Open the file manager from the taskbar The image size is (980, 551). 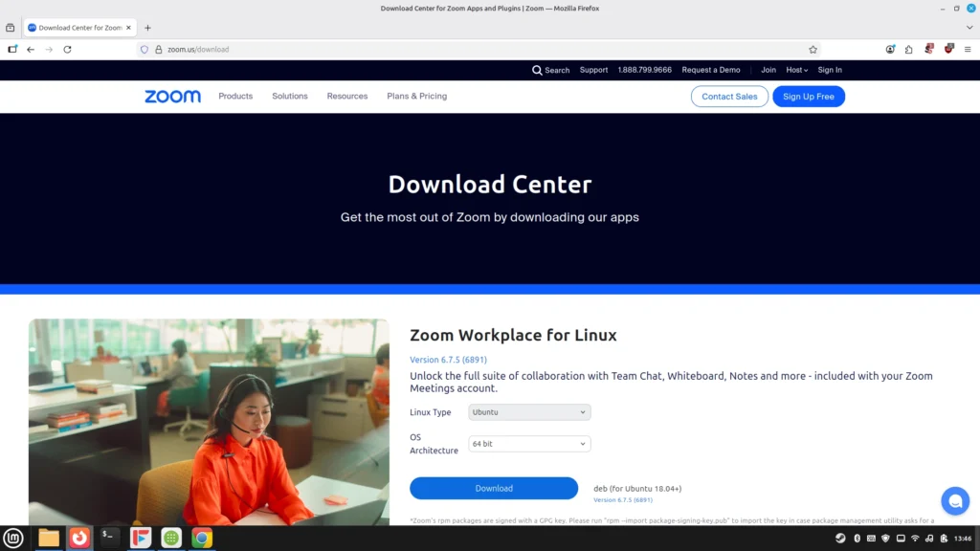(x=47, y=538)
